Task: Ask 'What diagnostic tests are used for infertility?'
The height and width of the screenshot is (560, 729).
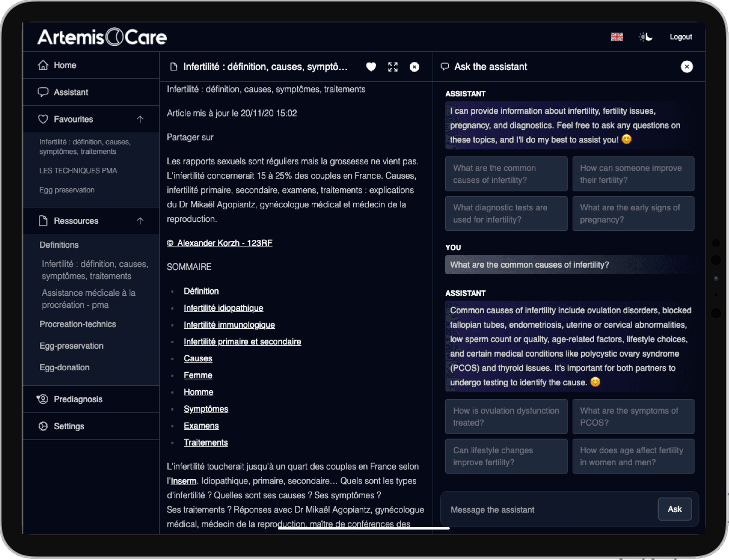Action: [x=506, y=213]
